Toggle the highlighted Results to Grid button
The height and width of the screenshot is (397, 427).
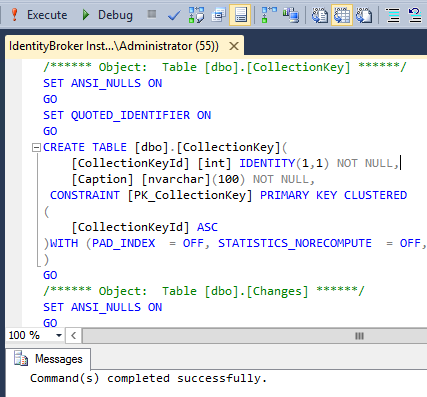(x=342, y=15)
